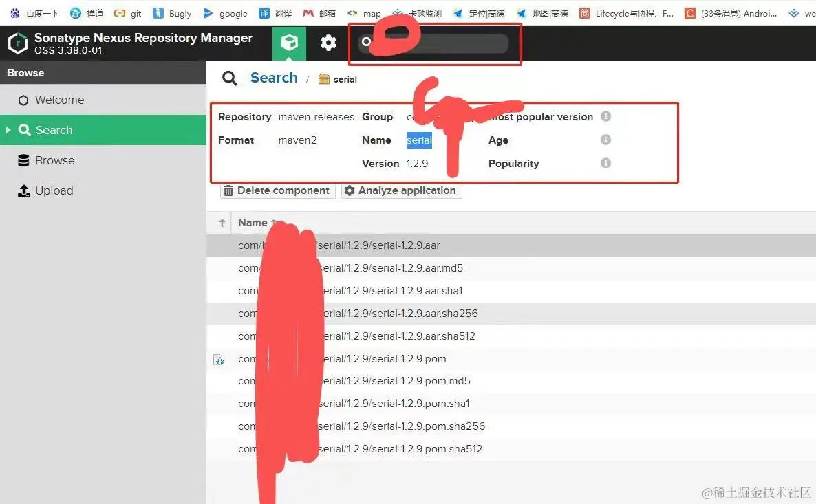The image size is (816, 504).
Task: Click the serial breadcrumb item
Action: pos(338,79)
